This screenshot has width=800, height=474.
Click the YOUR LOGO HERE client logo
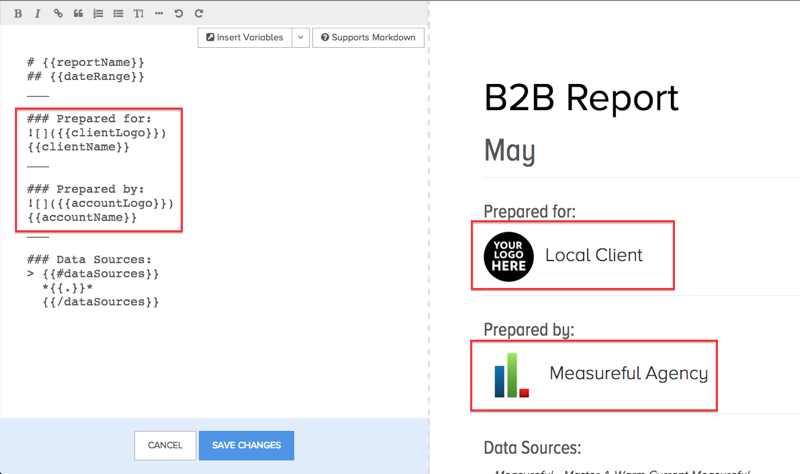coord(509,256)
